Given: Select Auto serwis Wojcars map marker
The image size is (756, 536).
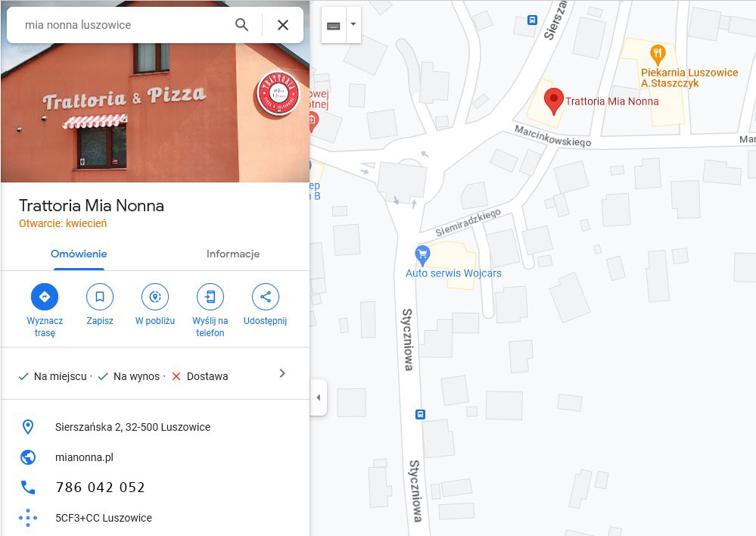Looking at the screenshot, I should pyautogui.click(x=422, y=256).
